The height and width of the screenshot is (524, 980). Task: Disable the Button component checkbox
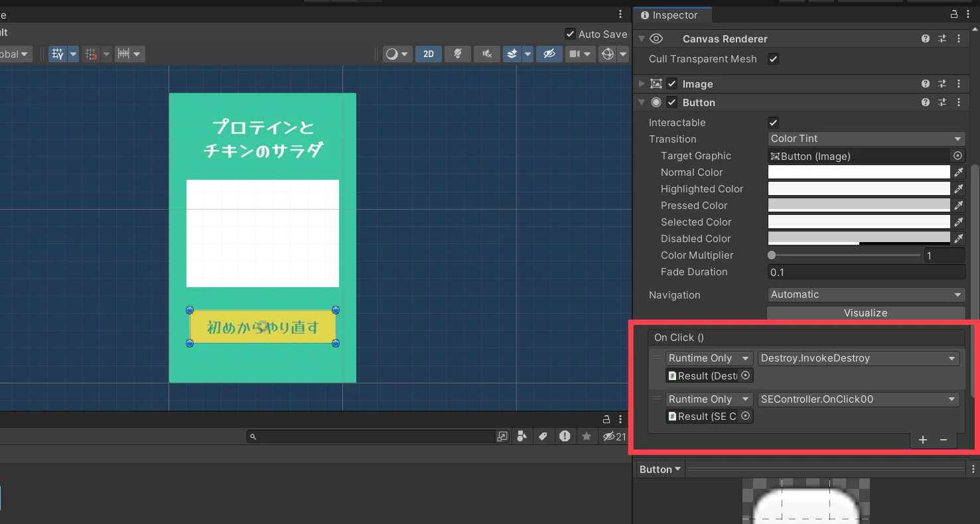click(672, 103)
